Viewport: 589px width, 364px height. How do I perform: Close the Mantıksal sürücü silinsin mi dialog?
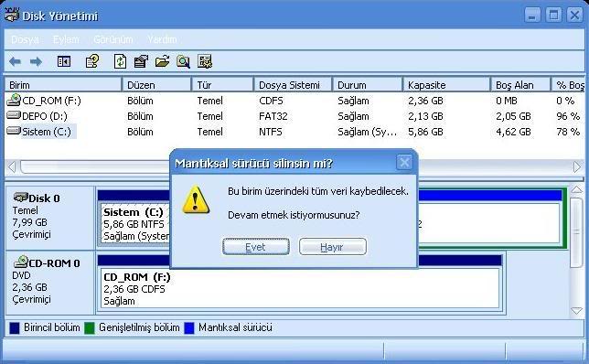pos(404,163)
